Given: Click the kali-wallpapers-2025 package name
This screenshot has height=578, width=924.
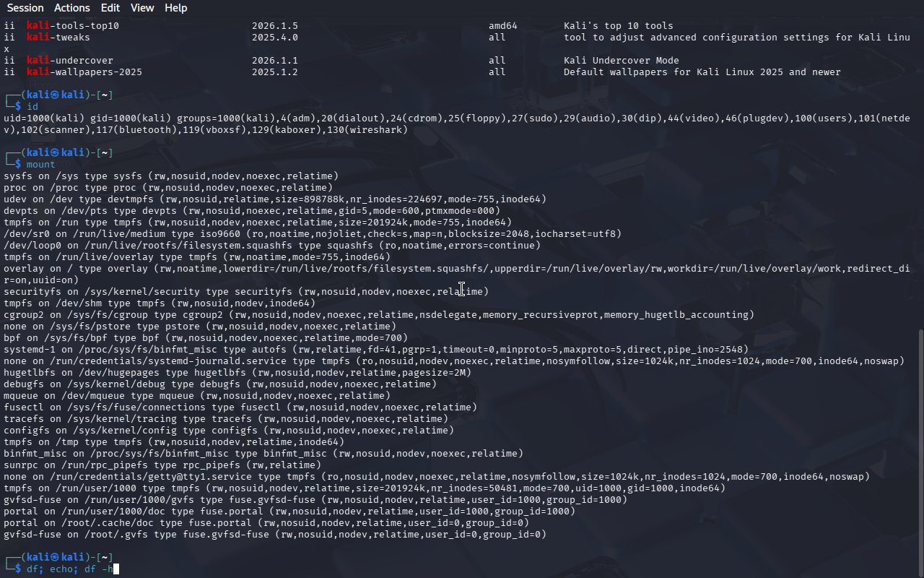Looking at the screenshot, I should point(84,72).
